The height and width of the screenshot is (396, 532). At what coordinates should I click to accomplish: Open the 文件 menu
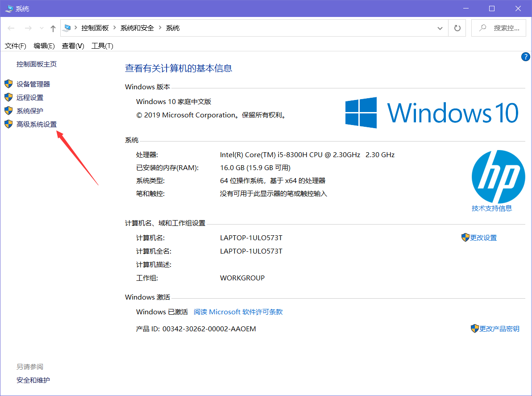click(15, 46)
